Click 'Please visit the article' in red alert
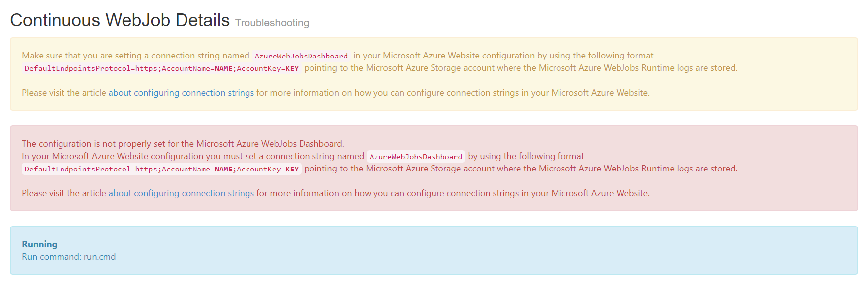Image resolution: width=868 pixels, height=284 pixels. pyautogui.click(x=64, y=193)
